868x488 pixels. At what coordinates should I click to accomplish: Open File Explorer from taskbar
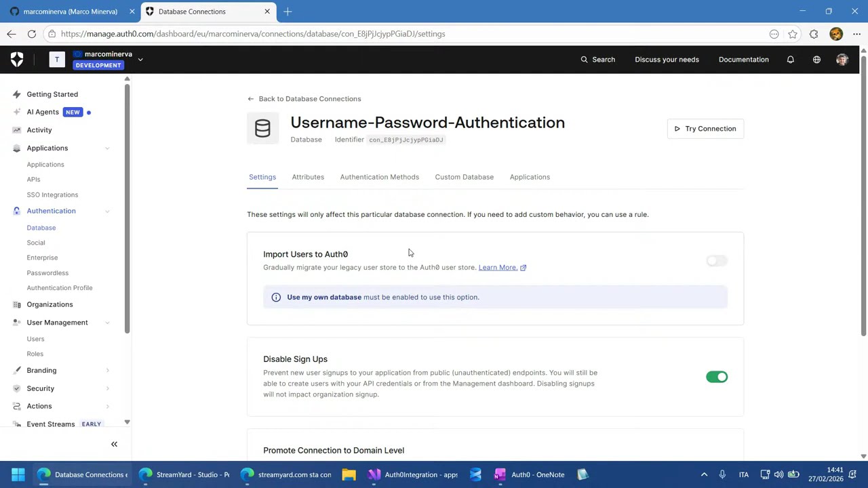(x=349, y=474)
